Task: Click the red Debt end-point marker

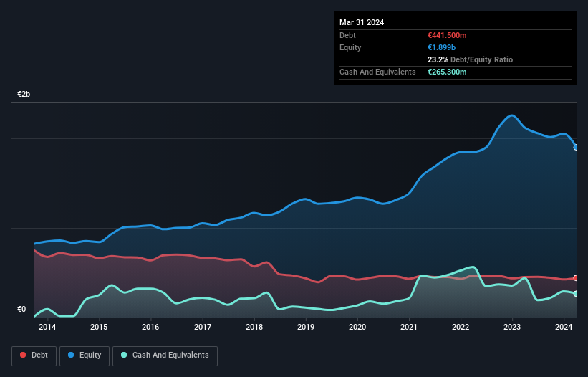Action: pos(575,278)
